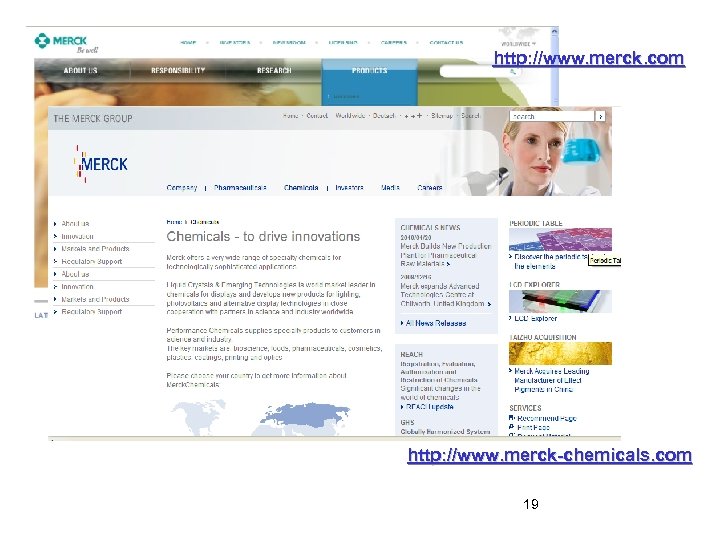Click Worldwide in Merck Group utility bar

(350, 116)
